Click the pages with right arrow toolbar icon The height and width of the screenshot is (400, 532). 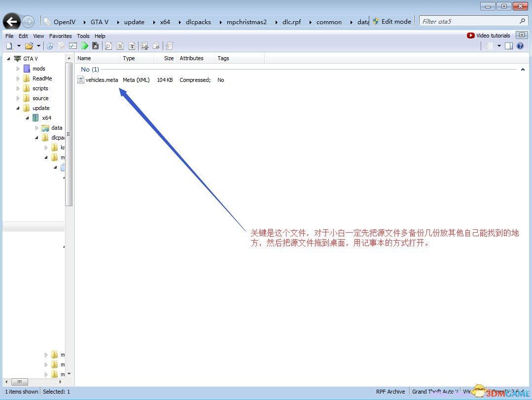click(x=156, y=46)
